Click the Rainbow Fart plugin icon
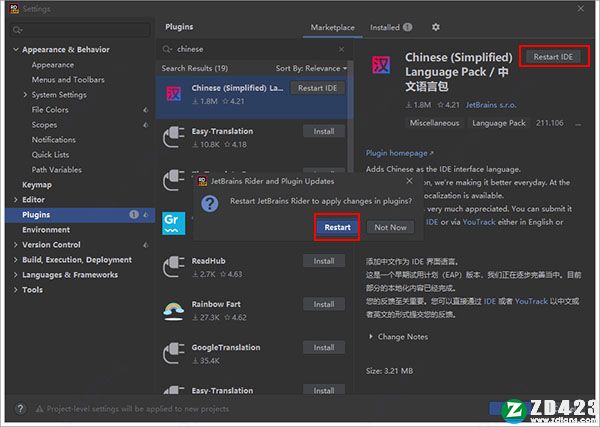 [174, 310]
